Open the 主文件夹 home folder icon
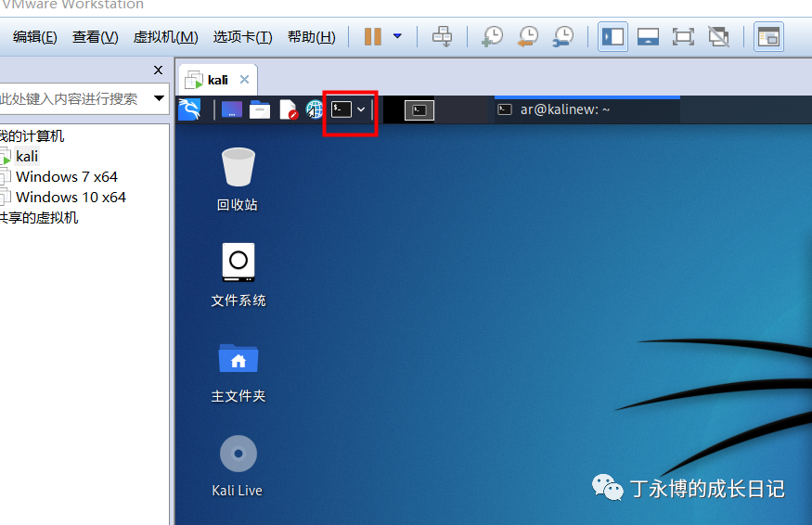This screenshot has height=525, width=812. tap(238, 373)
